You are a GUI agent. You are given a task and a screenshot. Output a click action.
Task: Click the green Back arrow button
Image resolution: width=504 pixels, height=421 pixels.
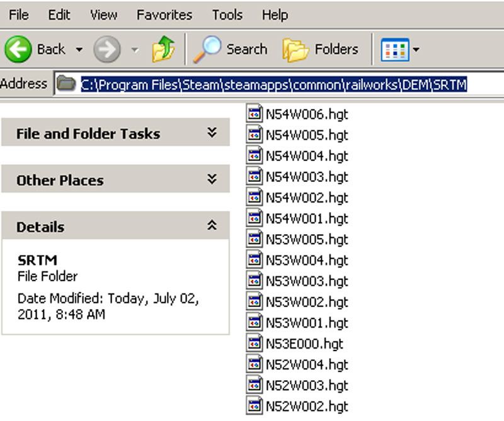point(18,49)
